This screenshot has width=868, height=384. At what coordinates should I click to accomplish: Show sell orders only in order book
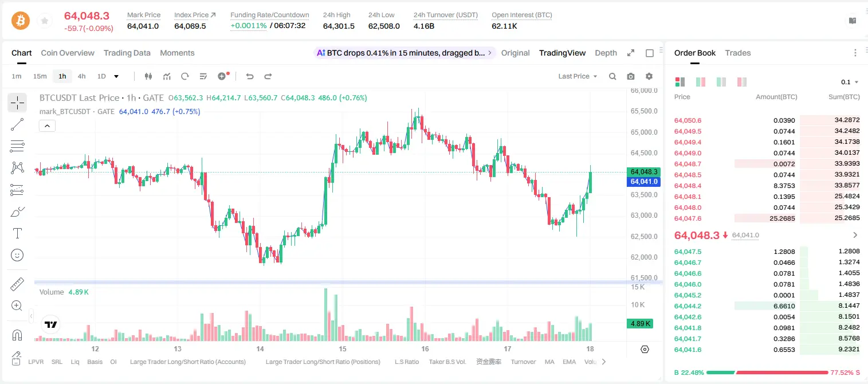coord(742,82)
